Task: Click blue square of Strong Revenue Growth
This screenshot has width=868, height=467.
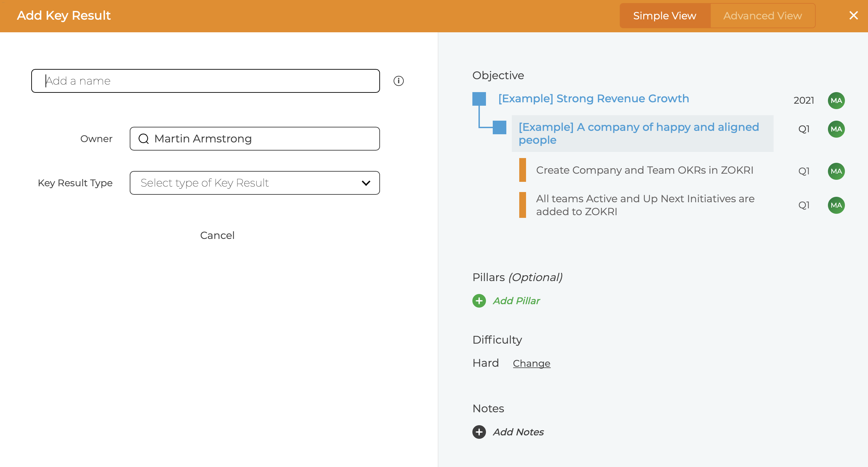Action: tap(479, 99)
